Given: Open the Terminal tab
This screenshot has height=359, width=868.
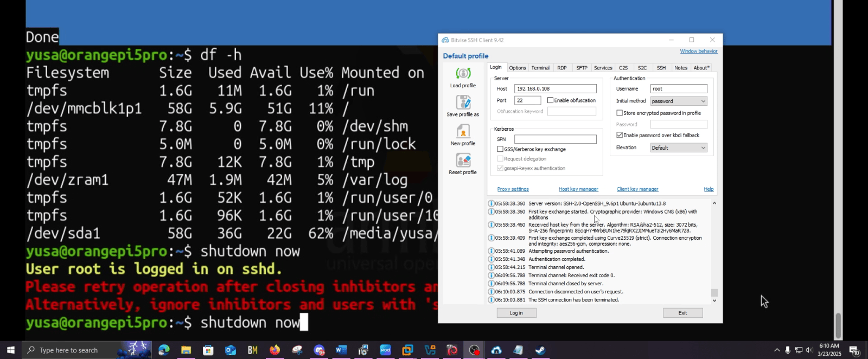Looking at the screenshot, I should pyautogui.click(x=540, y=68).
